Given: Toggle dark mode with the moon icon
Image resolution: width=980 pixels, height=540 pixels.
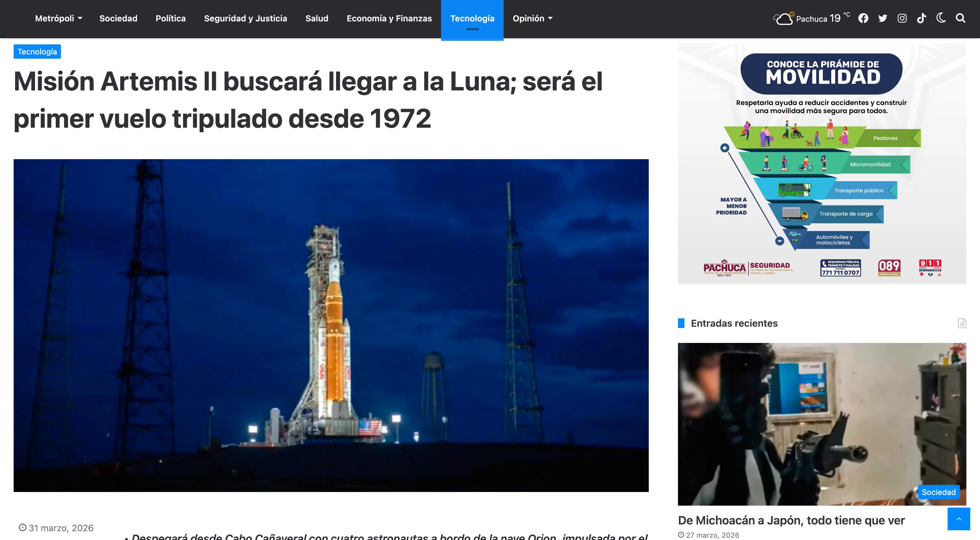Looking at the screenshot, I should tap(941, 18).
